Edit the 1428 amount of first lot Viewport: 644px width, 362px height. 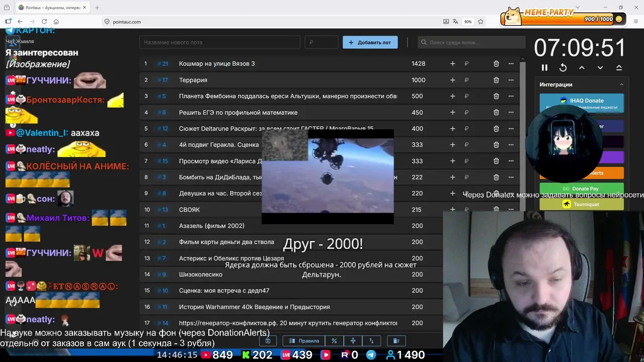[418, 64]
